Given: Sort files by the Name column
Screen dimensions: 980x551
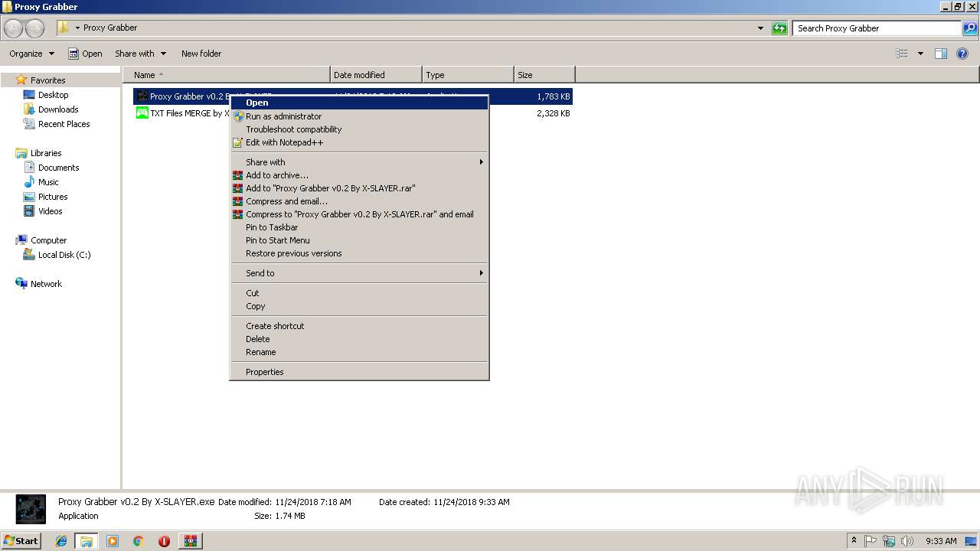Looking at the screenshot, I should (227, 75).
